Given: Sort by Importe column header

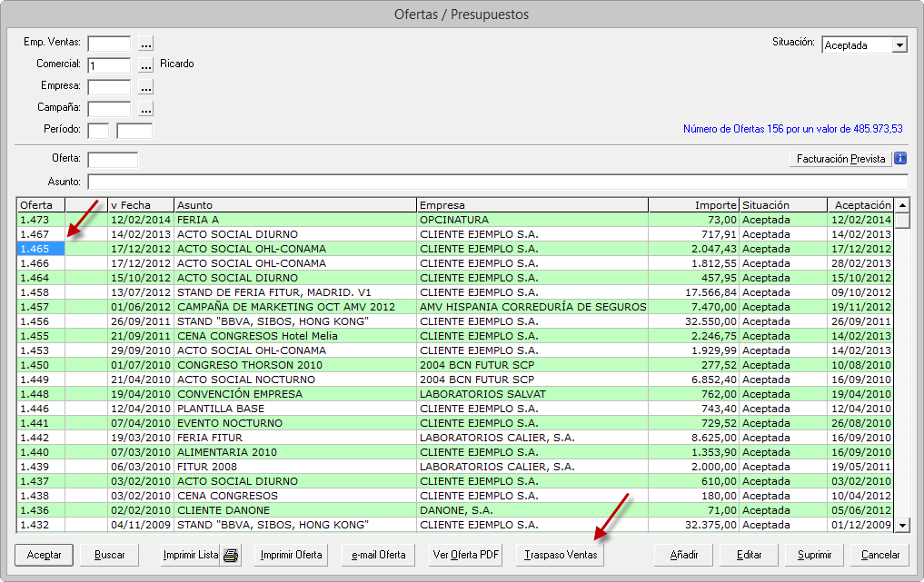Looking at the screenshot, I should click(x=693, y=205).
